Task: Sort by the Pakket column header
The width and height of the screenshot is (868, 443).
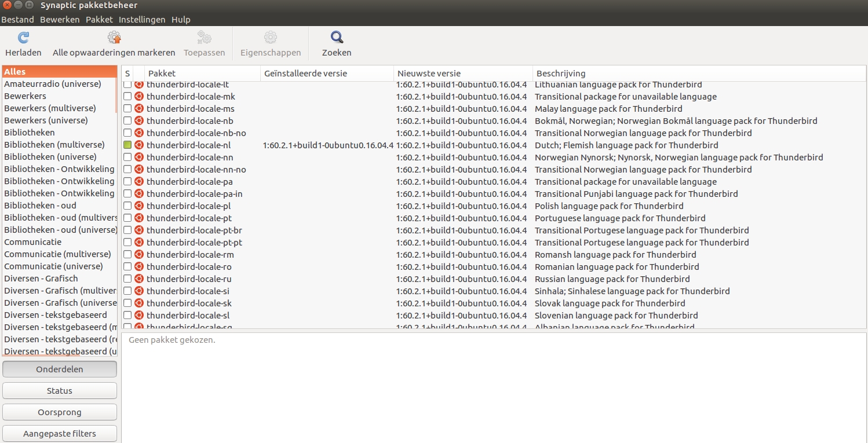Action: 202,74
